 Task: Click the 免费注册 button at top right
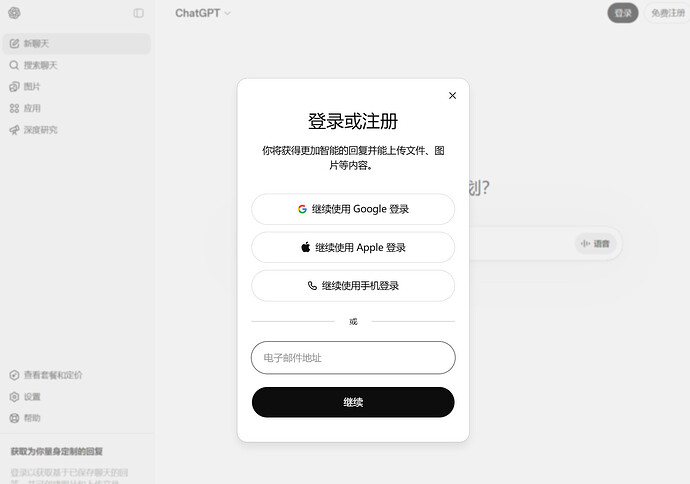(668, 13)
